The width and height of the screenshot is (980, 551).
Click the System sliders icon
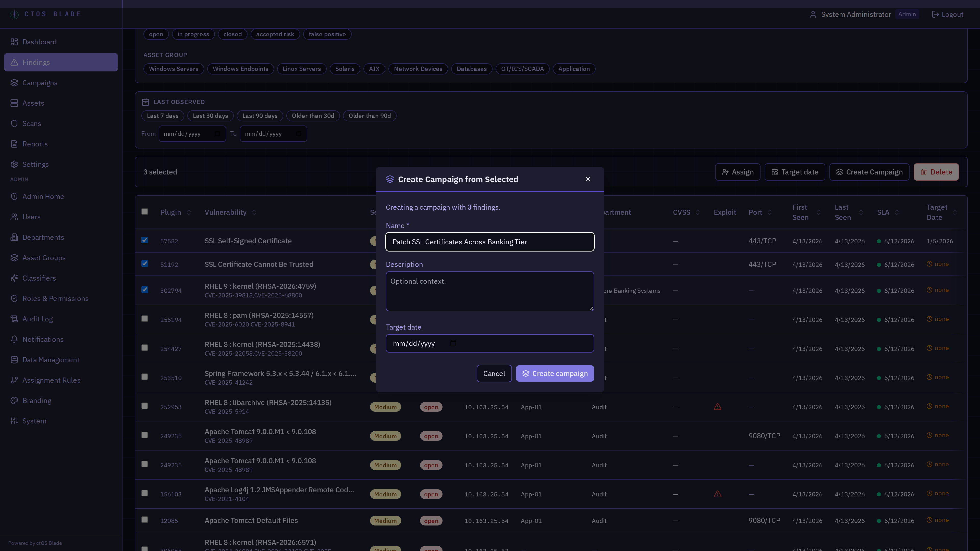14,421
